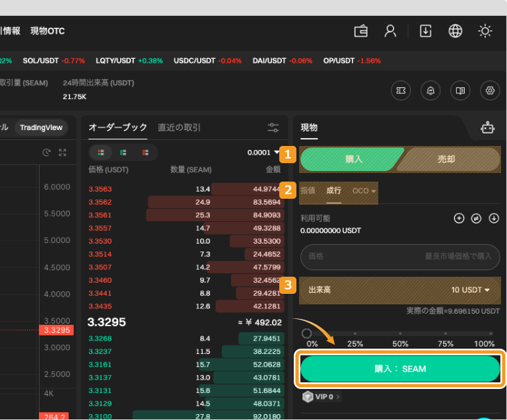507x420 pixels.
Task: Click buy order price 3.3129
Action: point(100,403)
